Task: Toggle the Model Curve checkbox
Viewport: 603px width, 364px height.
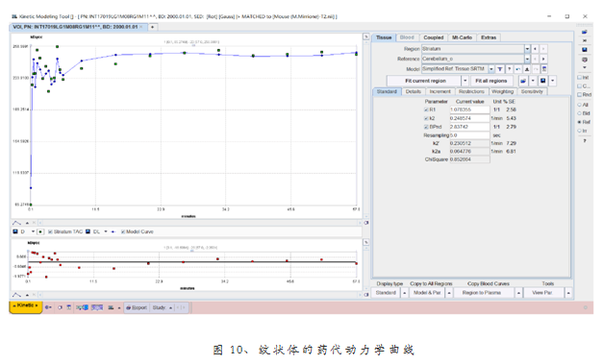Action: [123, 231]
